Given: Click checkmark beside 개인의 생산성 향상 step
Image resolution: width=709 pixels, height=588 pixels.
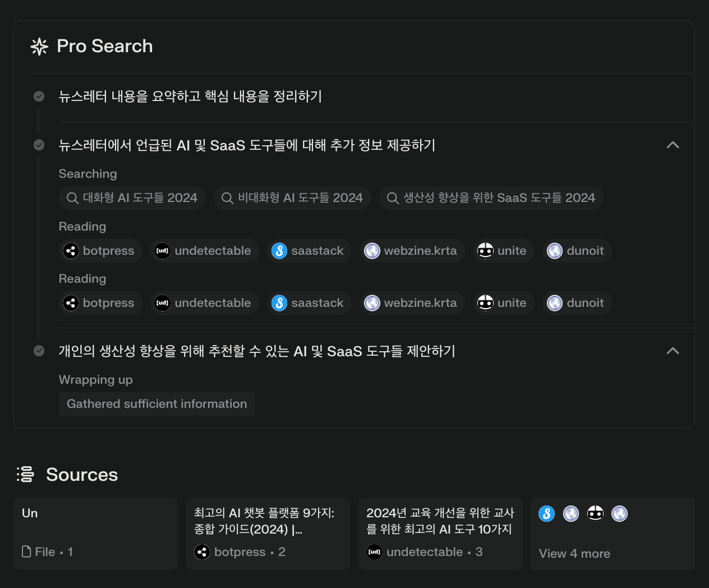Looking at the screenshot, I should 39,351.
